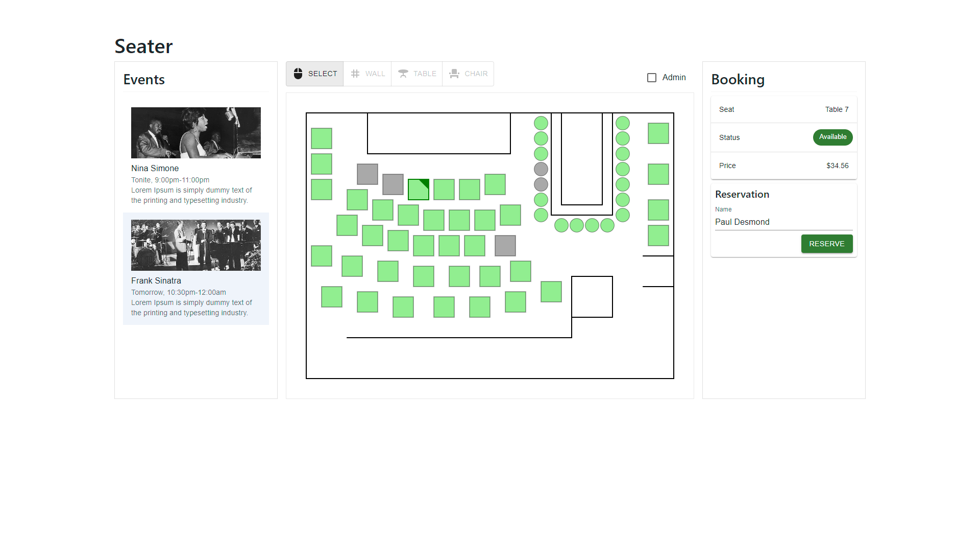This screenshot has width=980, height=540.
Task: Open the Nina Simone event photo
Action: 196,133
